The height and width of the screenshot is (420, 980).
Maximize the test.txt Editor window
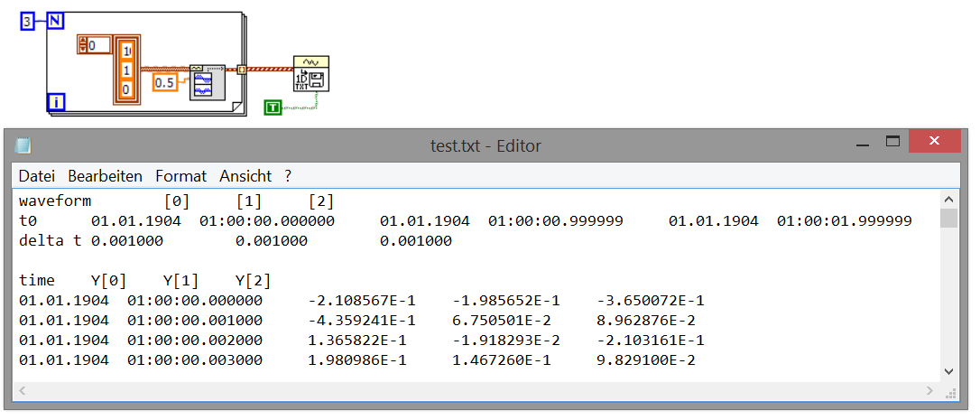point(893,142)
